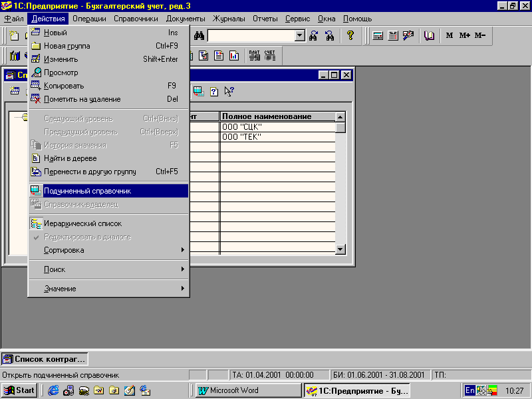Open the Документы menu

click(186, 19)
